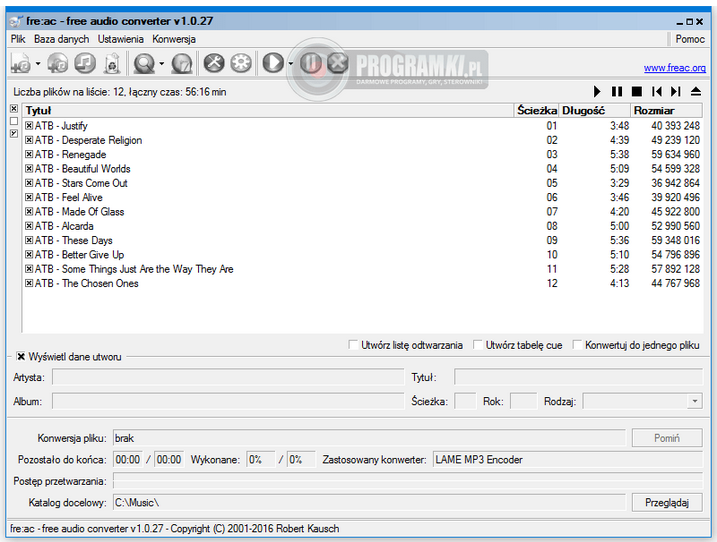
Task: Click the Rok year field
Action: point(524,401)
